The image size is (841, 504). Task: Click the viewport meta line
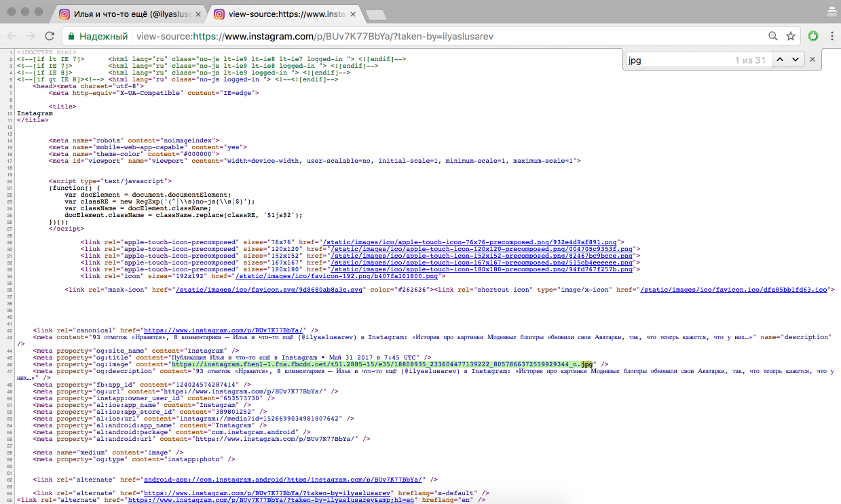click(x=314, y=161)
